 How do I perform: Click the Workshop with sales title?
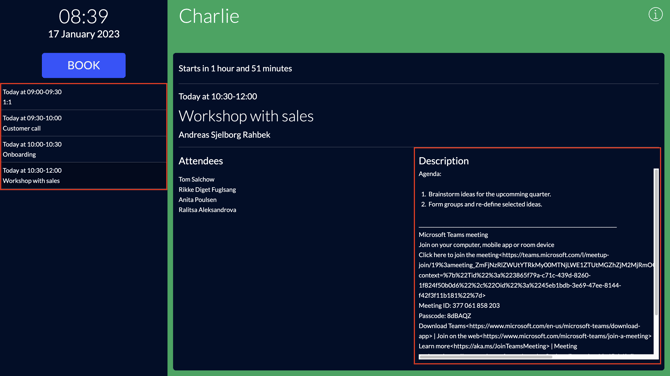[246, 116]
